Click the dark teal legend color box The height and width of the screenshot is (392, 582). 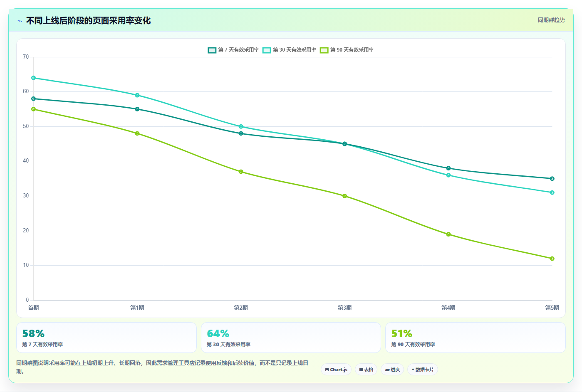(x=212, y=50)
